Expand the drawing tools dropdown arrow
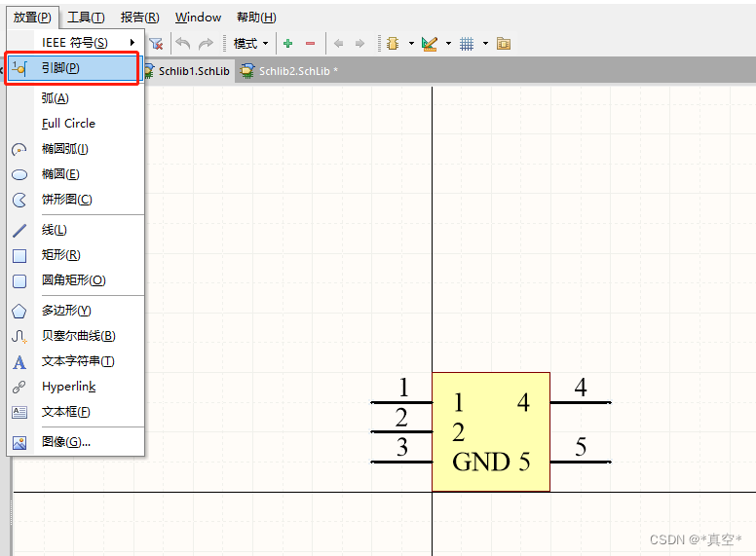 [x=448, y=44]
